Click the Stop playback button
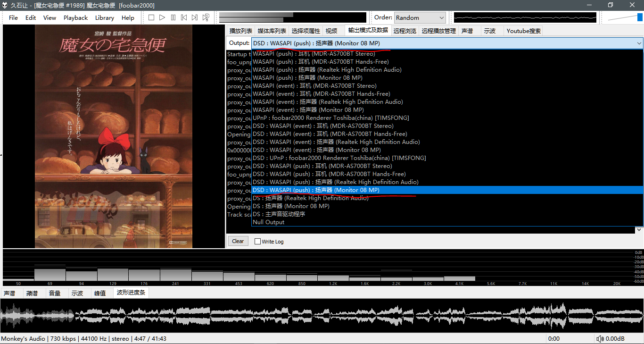This screenshot has height=344, width=644. tap(151, 17)
